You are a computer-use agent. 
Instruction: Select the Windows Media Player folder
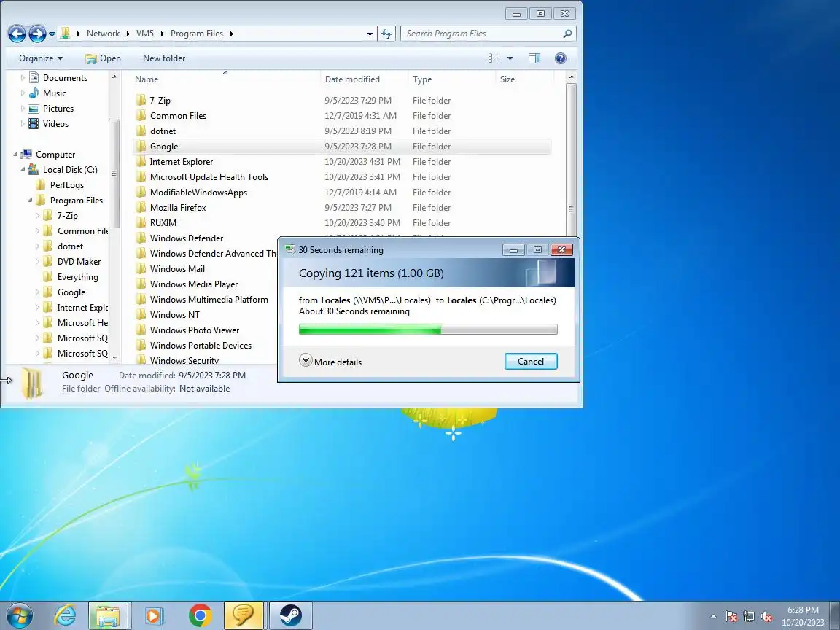click(x=193, y=284)
